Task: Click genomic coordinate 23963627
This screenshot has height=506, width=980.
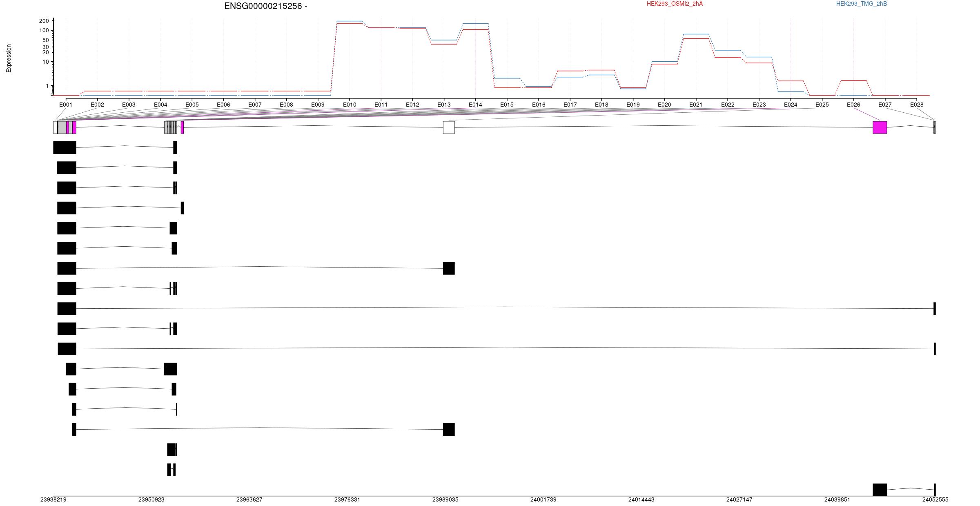Action: (x=249, y=499)
